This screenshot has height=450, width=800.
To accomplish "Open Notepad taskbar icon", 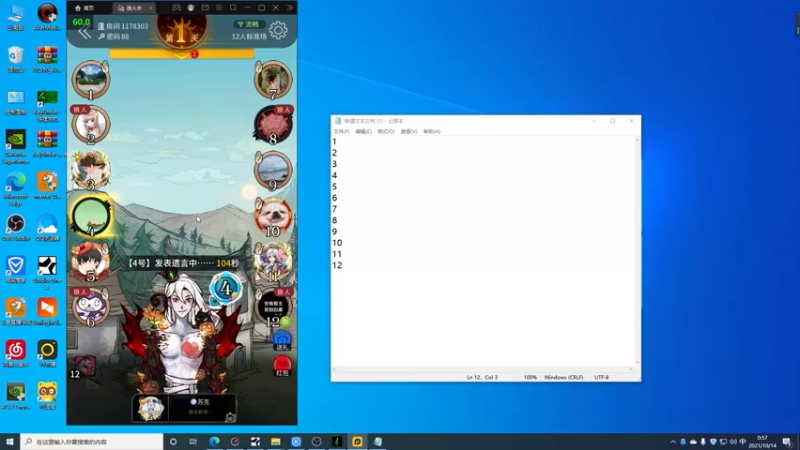I will click(x=378, y=441).
